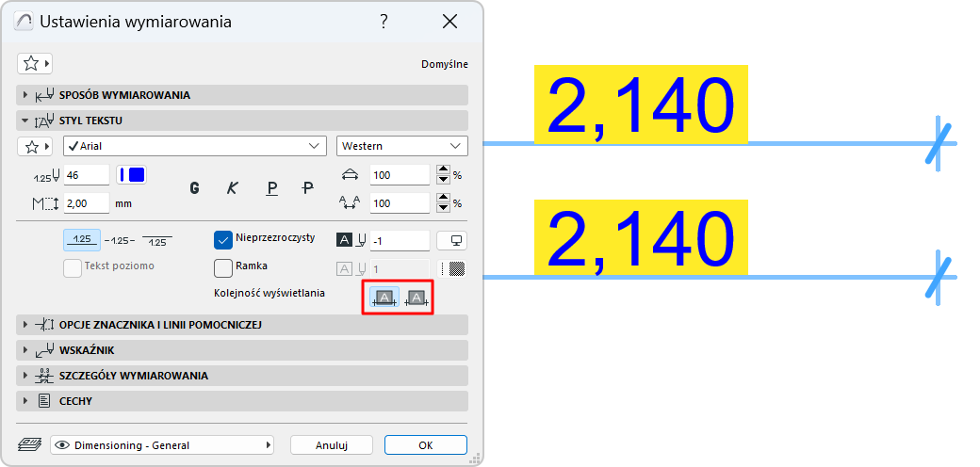Image resolution: width=980 pixels, height=467 pixels.
Task: Increase text width scale percentage
Action: tap(443, 169)
